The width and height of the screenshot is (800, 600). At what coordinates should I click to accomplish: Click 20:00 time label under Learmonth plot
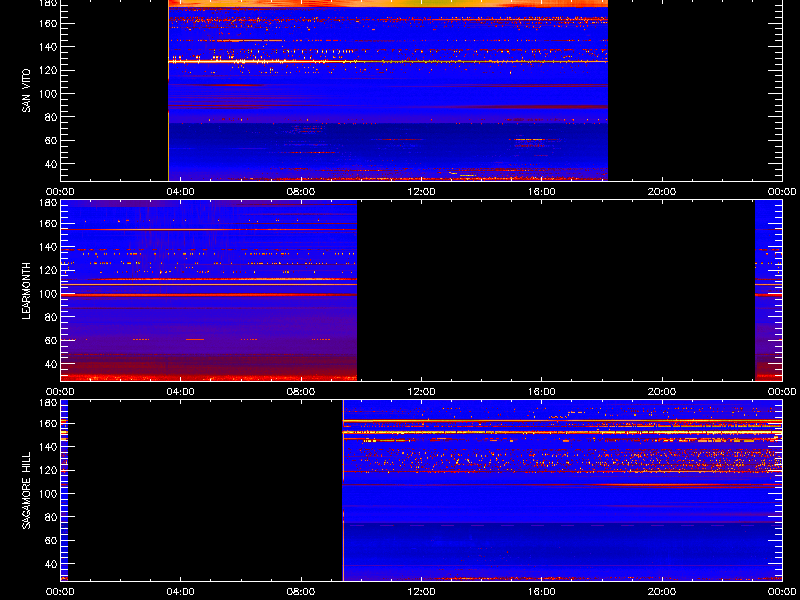pos(662,392)
